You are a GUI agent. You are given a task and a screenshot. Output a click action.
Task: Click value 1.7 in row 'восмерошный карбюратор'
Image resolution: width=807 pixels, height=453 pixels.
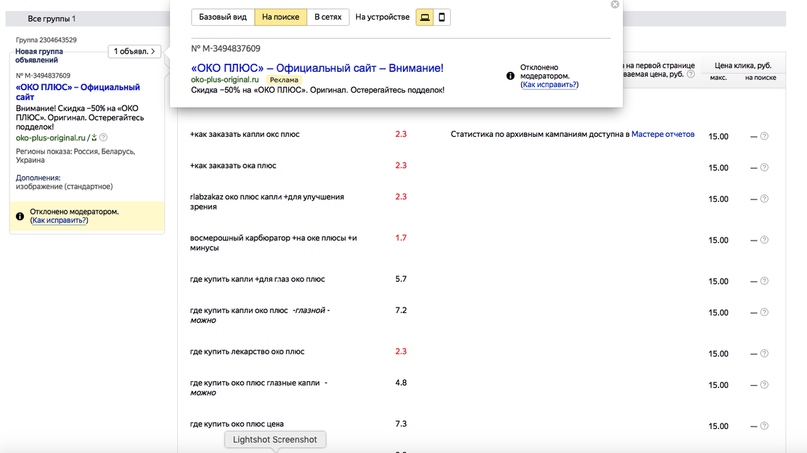[x=401, y=238]
